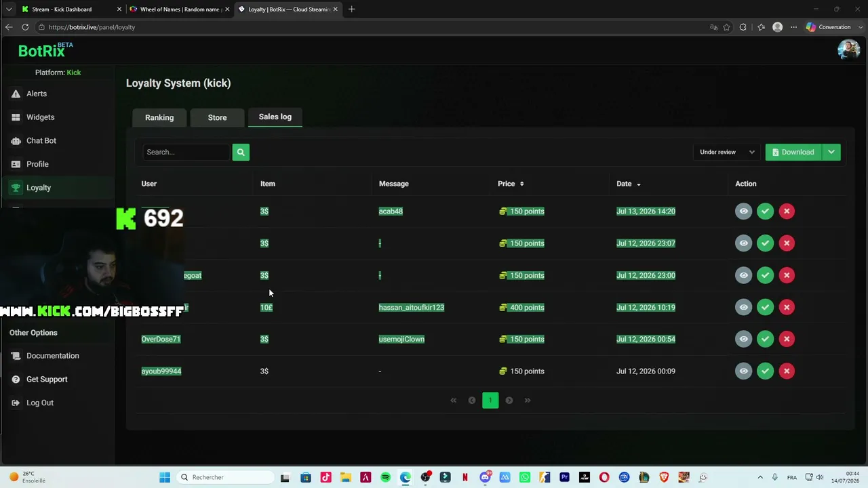
Task: Open the browser Conversation button
Action: pos(829,27)
